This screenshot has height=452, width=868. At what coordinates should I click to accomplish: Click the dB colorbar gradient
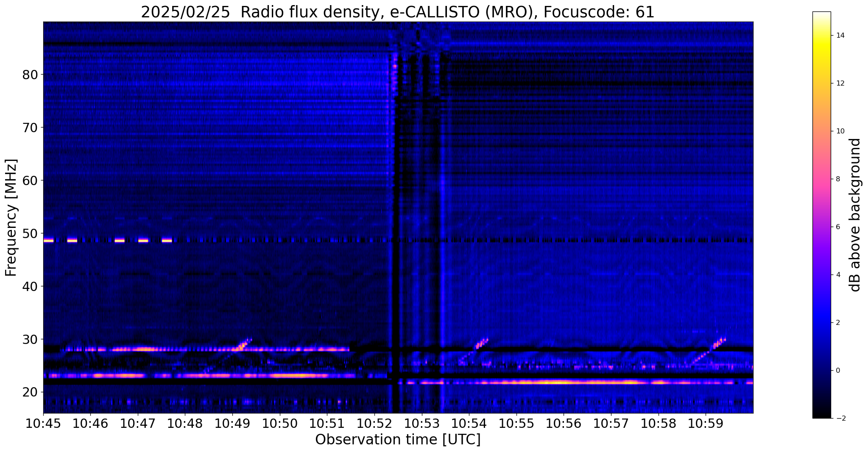pyautogui.click(x=821, y=215)
